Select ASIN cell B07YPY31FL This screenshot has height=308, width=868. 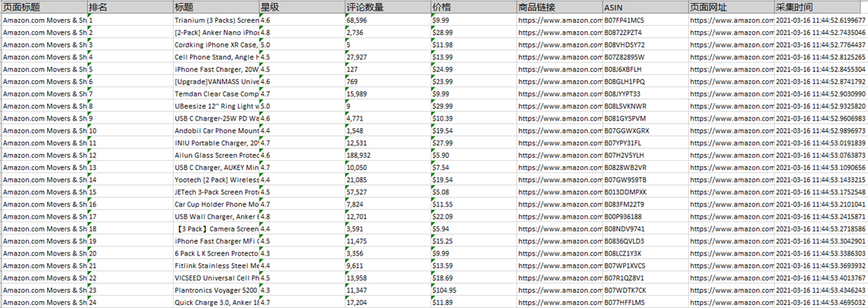coord(645,143)
